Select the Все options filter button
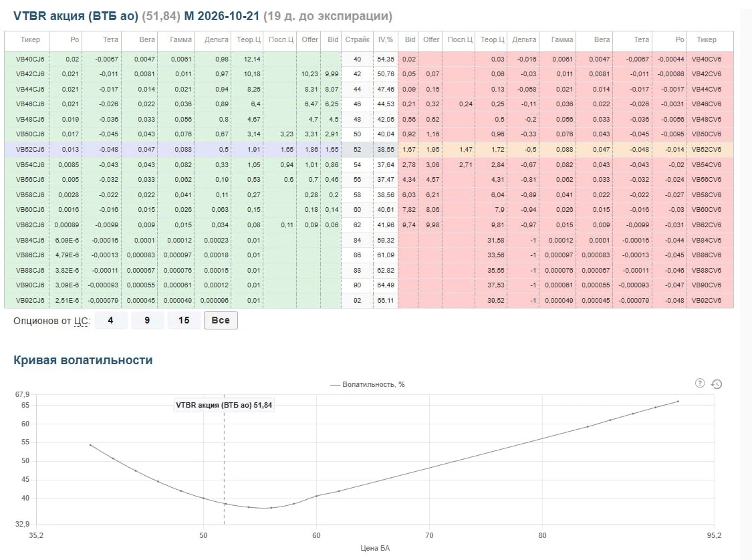Viewport: 752px width, 560px height. [x=221, y=320]
